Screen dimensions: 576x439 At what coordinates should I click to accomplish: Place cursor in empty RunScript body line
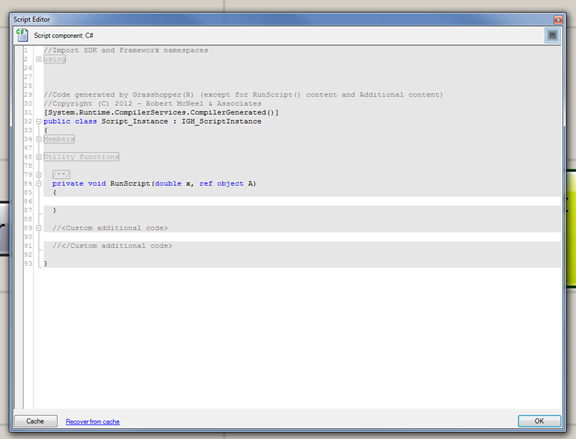pyautogui.click(x=302, y=201)
